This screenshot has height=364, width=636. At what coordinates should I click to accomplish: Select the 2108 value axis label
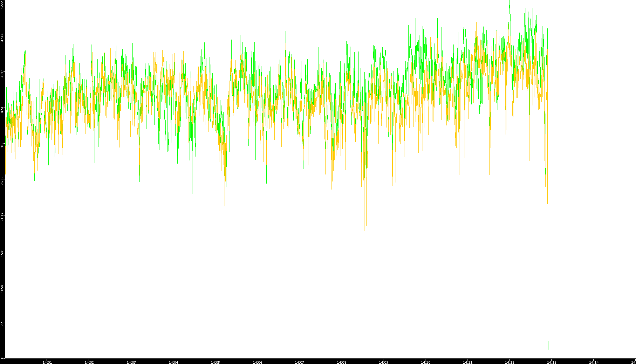tap(2, 217)
